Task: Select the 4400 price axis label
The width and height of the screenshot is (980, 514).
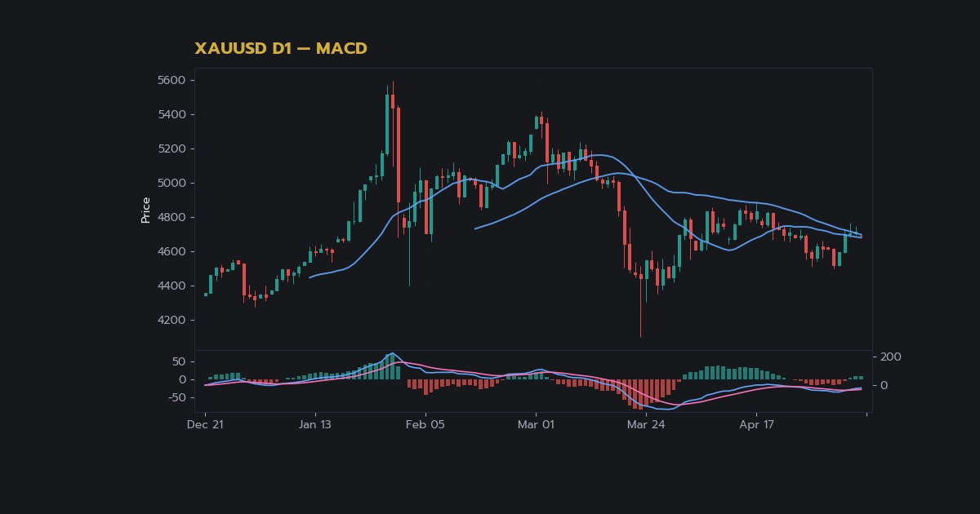Action: coord(171,286)
